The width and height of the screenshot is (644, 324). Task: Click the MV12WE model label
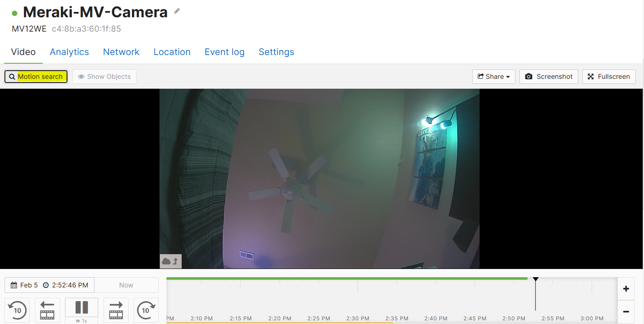coord(29,29)
